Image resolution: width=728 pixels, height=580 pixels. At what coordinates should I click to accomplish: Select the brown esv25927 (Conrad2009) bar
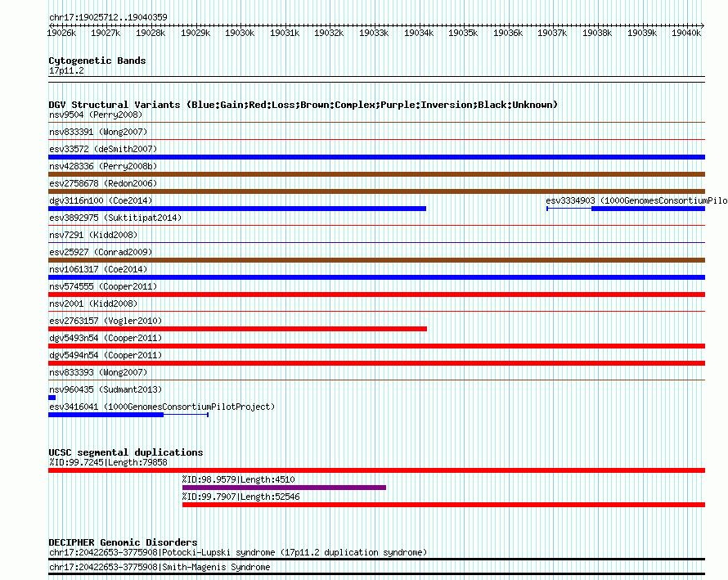click(x=376, y=260)
